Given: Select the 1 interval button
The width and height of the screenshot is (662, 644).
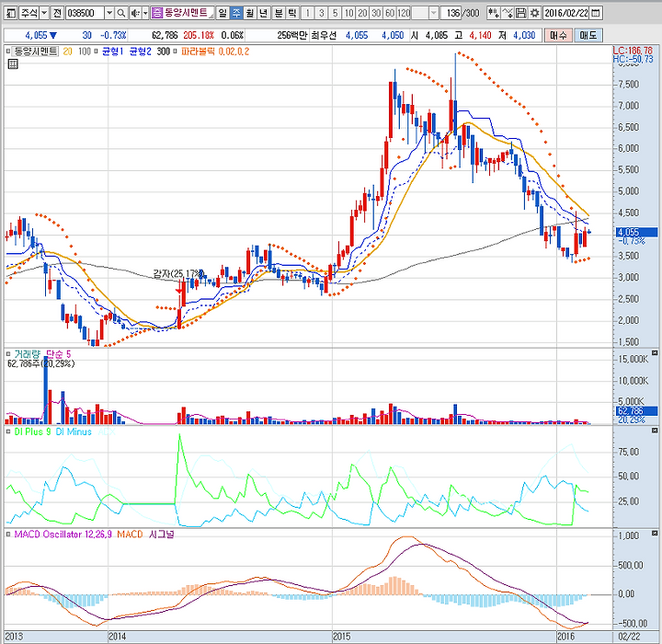Looking at the screenshot, I should 308,13.
